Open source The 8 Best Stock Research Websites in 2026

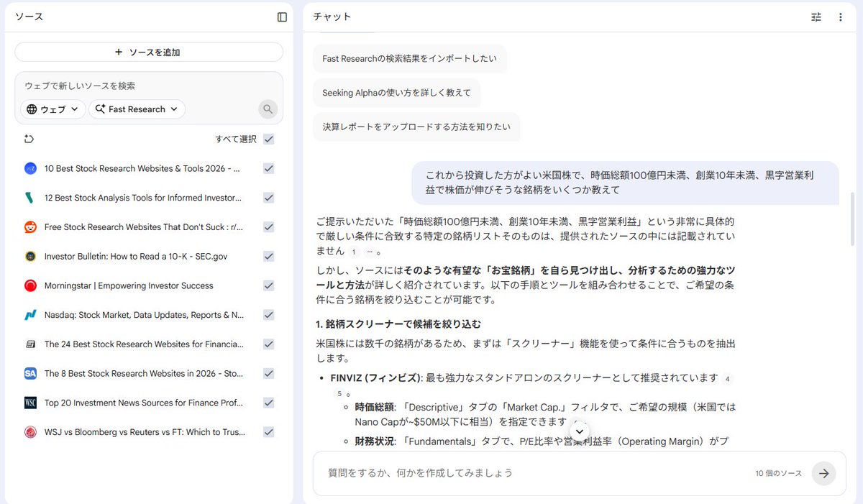coord(144,373)
